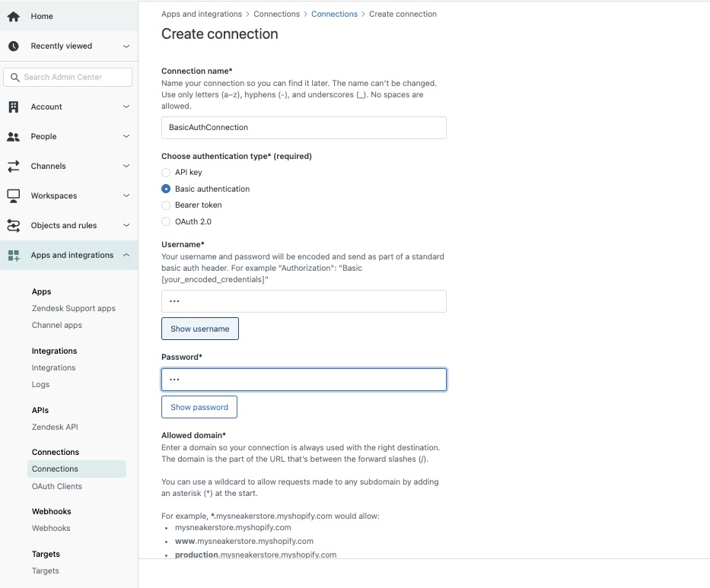
Task: Click the Account building icon
Action: click(14, 106)
